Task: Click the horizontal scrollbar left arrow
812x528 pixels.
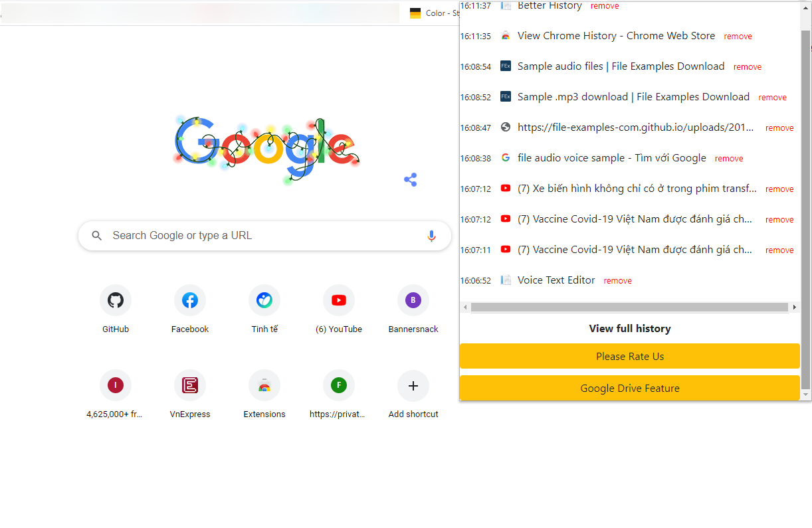Action: [465, 308]
